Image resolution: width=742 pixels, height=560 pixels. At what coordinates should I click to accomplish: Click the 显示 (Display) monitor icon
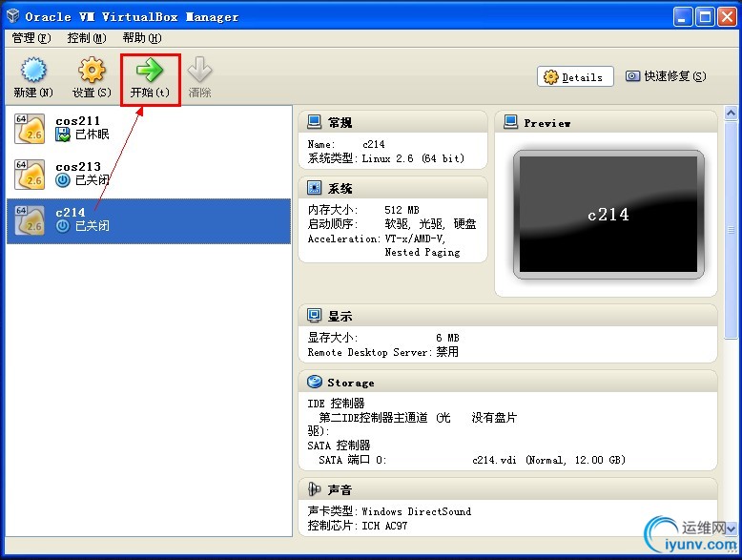(314, 315)
